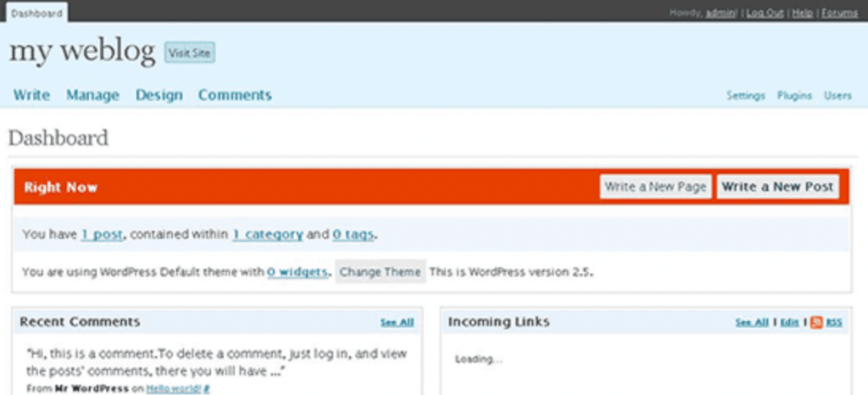Go to the Design section
Screen dimensions: 868x395
pos(159,95)
